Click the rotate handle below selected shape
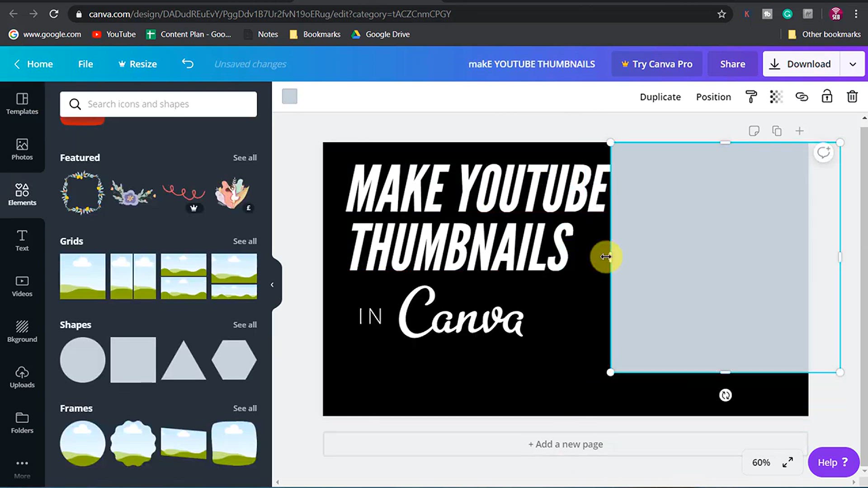 coord(725,395)
